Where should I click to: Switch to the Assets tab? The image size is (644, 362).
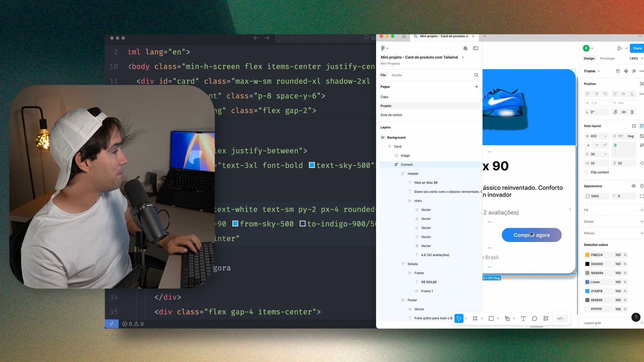[x=396, y=75]
